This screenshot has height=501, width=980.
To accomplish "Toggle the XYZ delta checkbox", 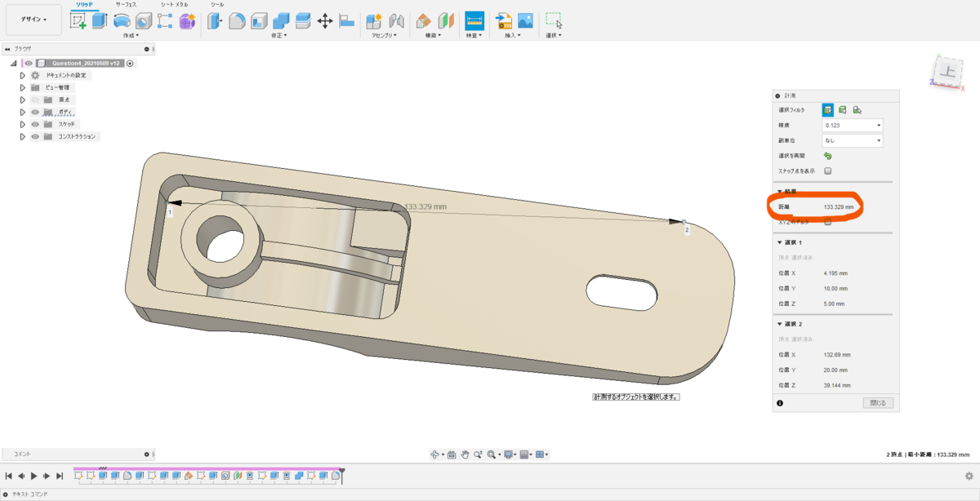I will coord(827,221).
